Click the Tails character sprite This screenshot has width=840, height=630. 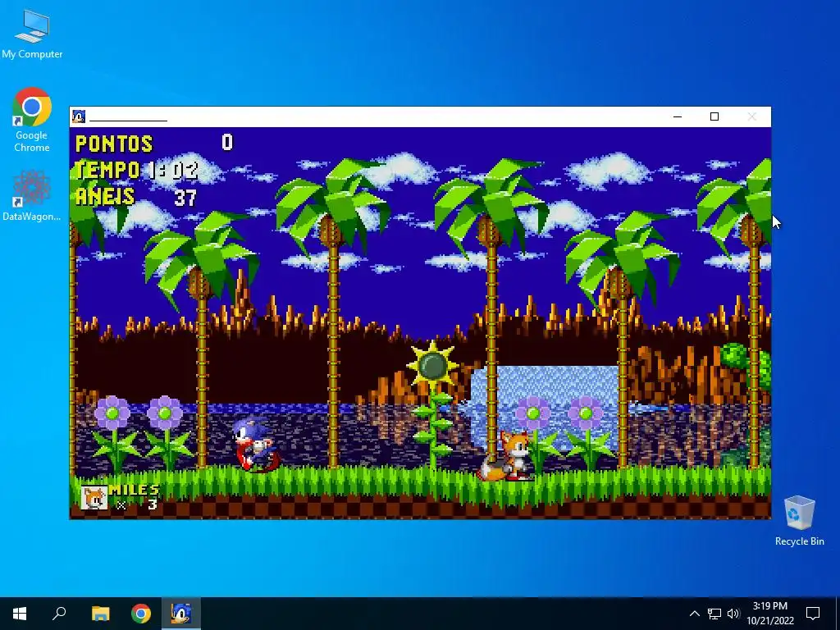[506, 455]
